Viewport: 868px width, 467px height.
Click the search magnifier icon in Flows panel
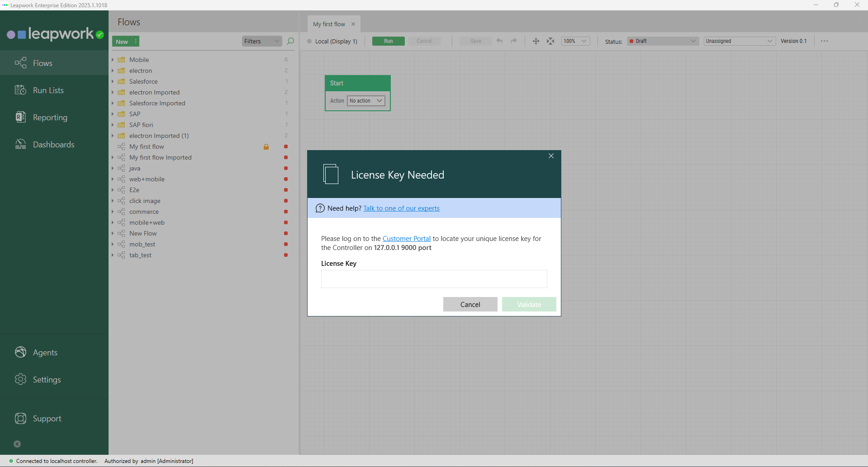tap(290, 41)
